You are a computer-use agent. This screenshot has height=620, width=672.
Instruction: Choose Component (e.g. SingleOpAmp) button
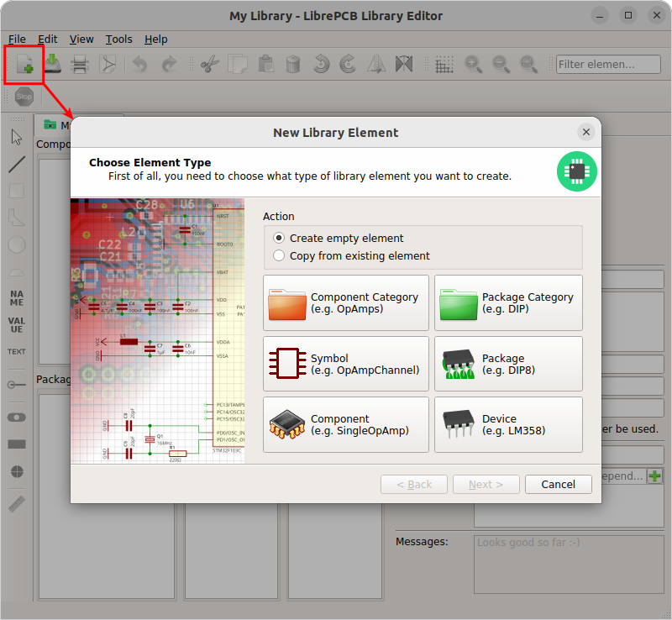(346, 424)
